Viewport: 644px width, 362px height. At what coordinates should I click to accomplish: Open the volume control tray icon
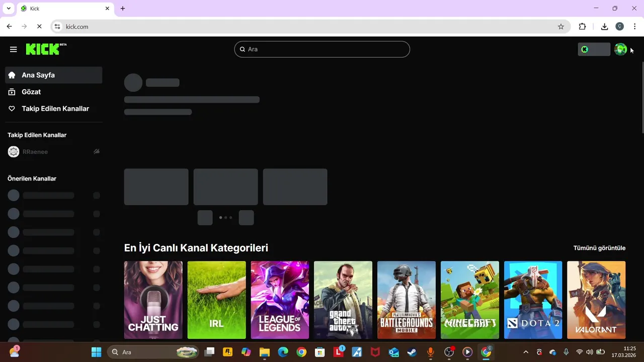pos(590,352)
